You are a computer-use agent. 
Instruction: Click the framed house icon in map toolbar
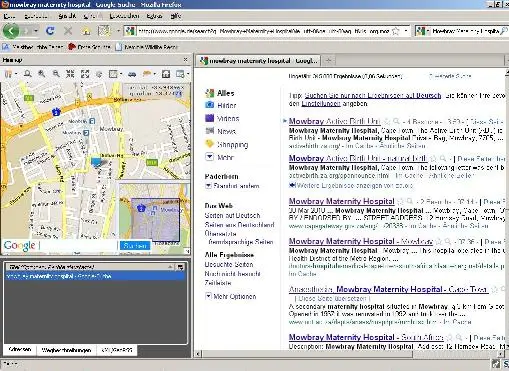coord(166,74)
